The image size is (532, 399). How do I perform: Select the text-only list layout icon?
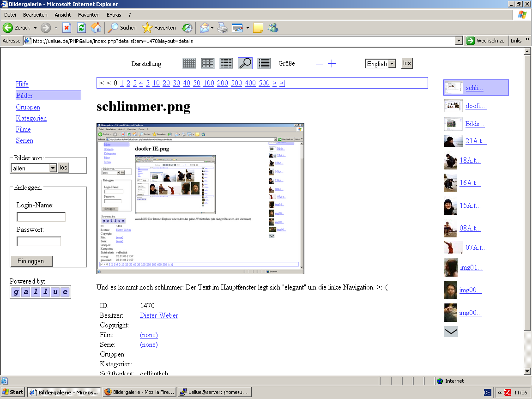(x=264, y=63)
